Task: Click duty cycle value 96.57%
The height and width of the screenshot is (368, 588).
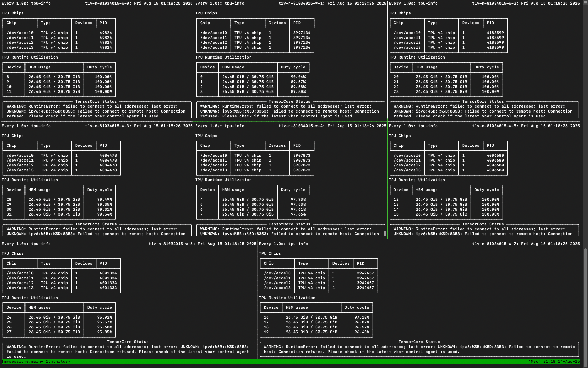Action: [362, 327]
